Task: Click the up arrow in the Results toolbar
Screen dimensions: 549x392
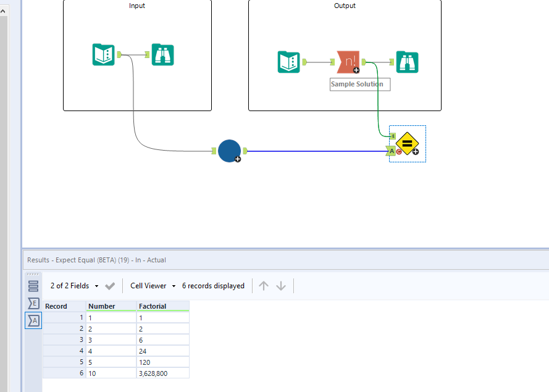Action: [264, 285]
